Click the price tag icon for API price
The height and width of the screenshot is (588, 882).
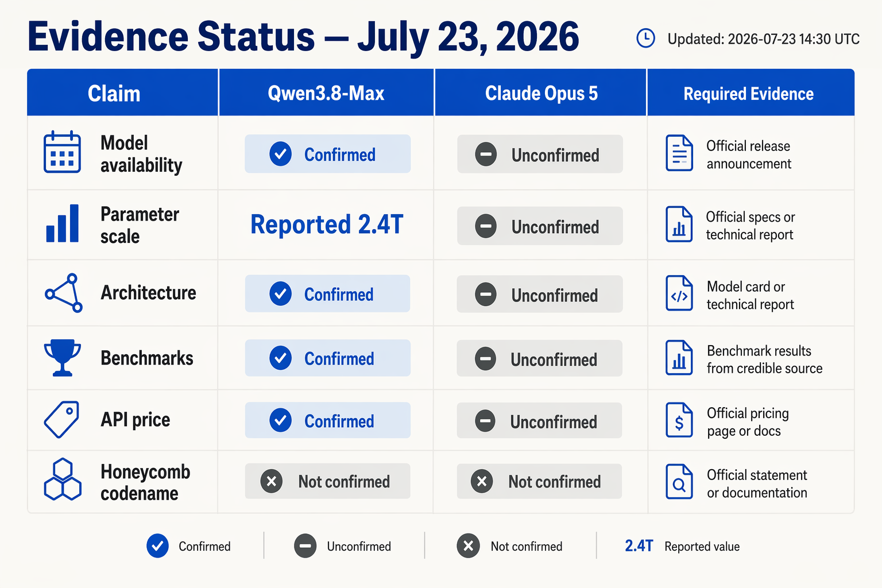(61, 420)
